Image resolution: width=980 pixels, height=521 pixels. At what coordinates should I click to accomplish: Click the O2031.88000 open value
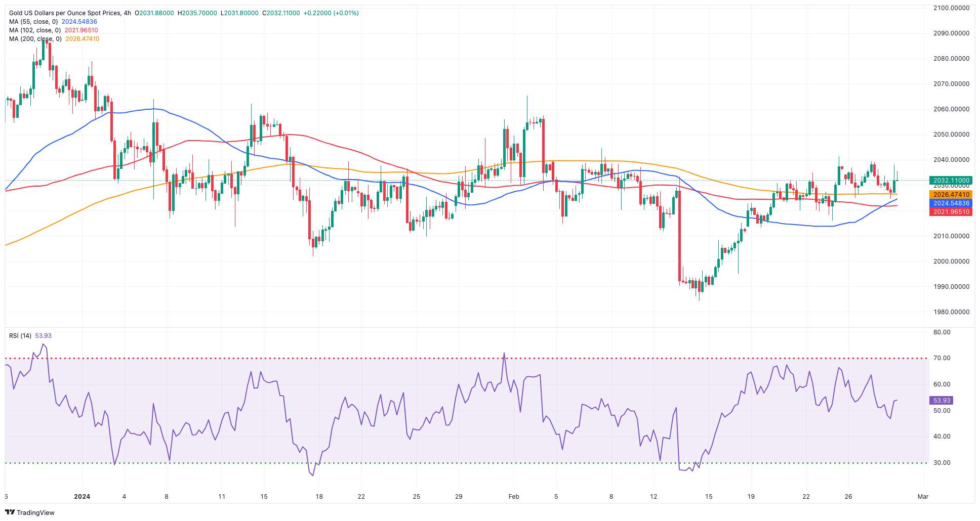coord(154,13)
